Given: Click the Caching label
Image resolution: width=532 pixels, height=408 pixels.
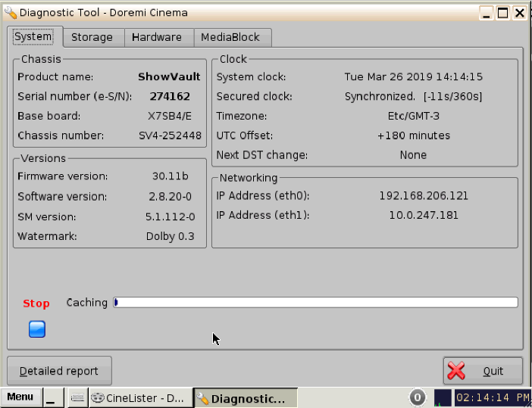Looking at the screenshot, I should tap(87, 303).
